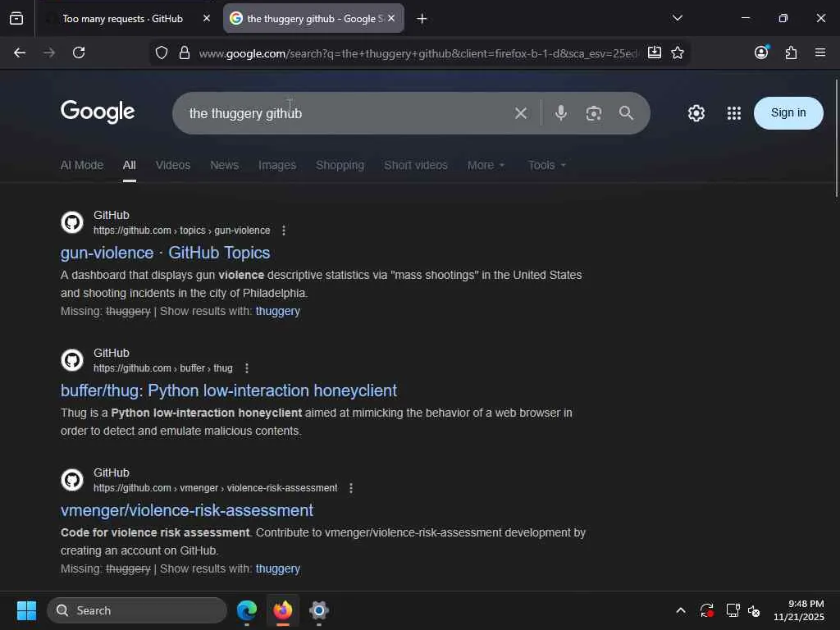Switch to AI Mode
This screenshot has height=630, width=840.
click(x=82, y=166)
